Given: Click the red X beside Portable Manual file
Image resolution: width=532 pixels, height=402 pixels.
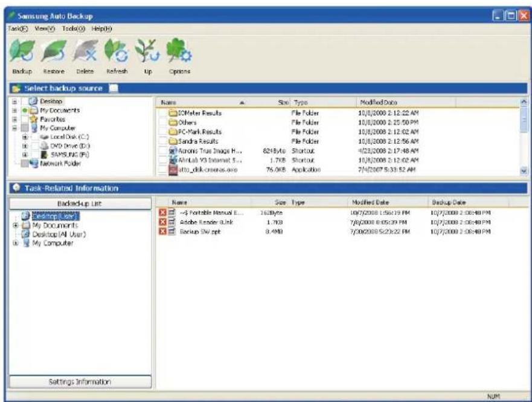Looking at the screenshot, I should 163,213.
